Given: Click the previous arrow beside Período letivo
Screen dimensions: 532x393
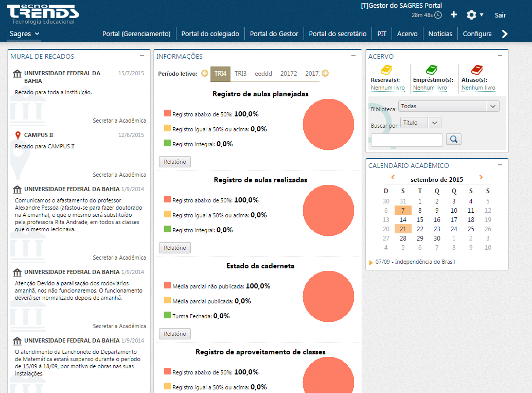Looking at the screenshot, I should tap(205, 73).
